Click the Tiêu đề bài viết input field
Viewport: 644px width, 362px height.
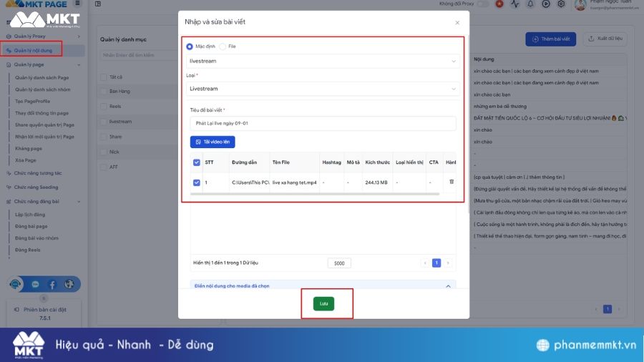point(323,124)
